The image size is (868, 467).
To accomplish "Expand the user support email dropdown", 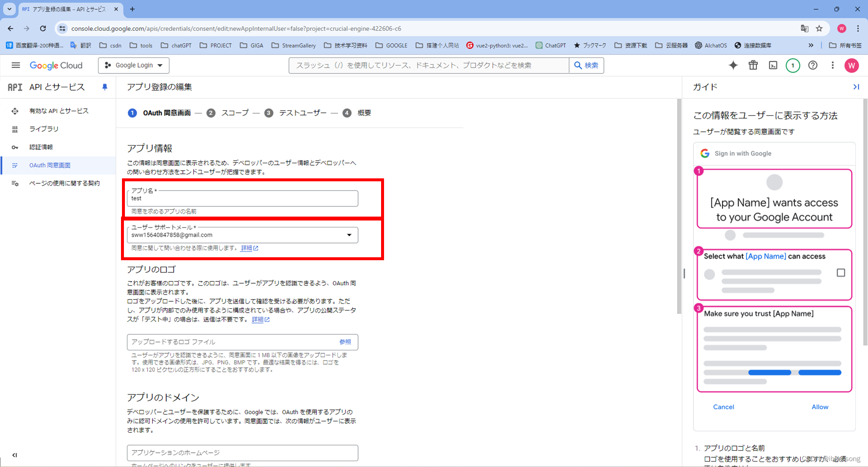I will coord(349,235).
